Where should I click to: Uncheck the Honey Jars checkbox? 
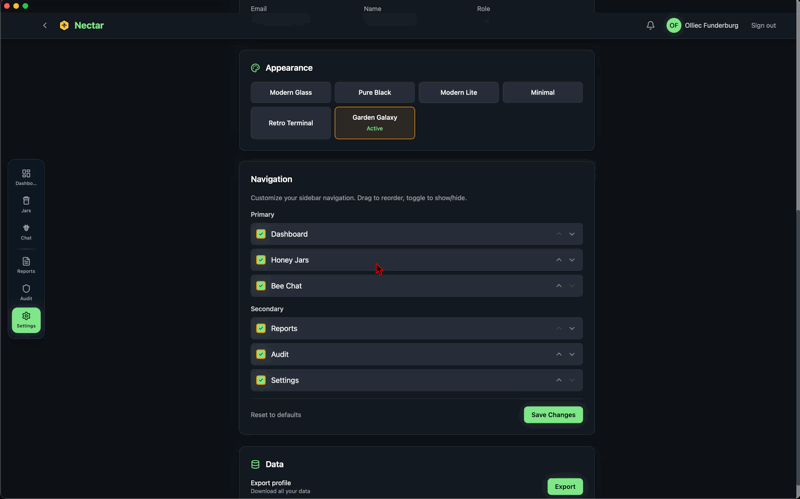click(x=261, y=260)
